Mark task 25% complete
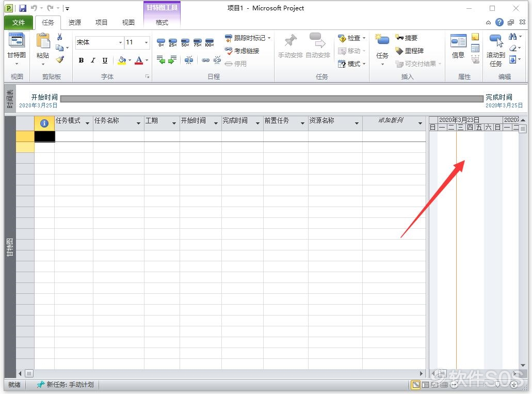This screenshot has width=532, height=394. (x=173, y=42)
